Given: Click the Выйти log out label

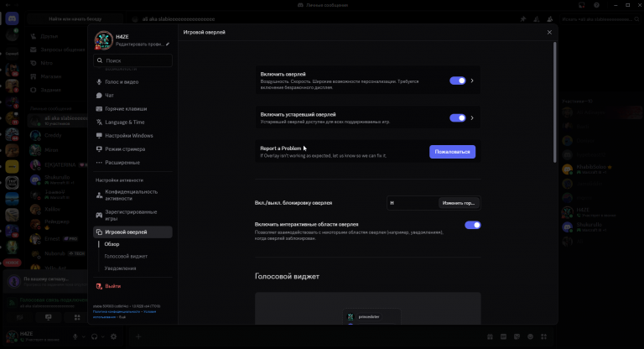Looking at the screenshot, I should 113,286.
